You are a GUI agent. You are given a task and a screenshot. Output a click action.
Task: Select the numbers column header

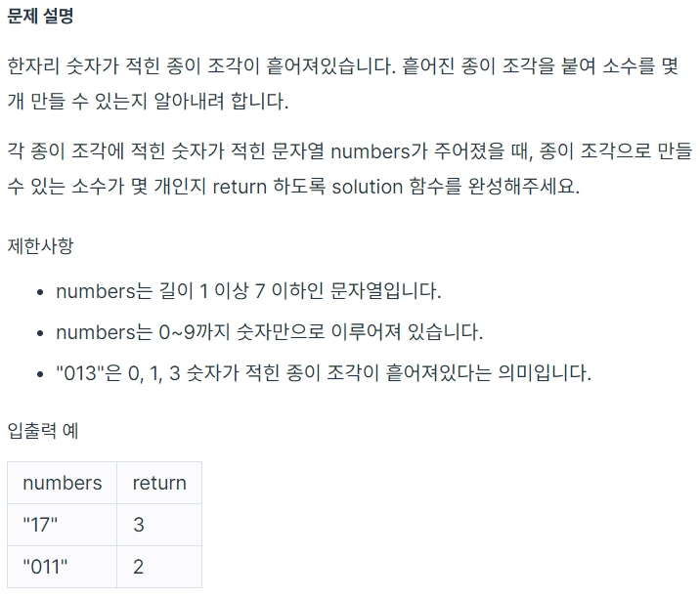[62, 483]
